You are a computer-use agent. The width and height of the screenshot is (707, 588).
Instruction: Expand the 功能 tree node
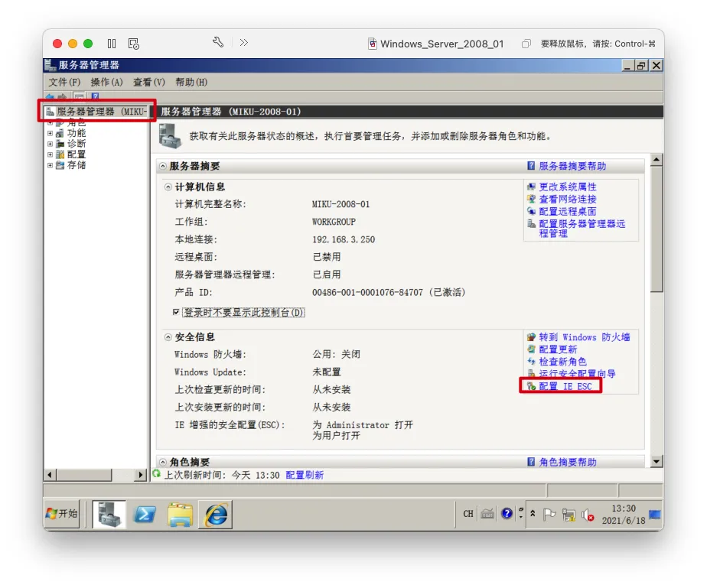pos(50,133)
